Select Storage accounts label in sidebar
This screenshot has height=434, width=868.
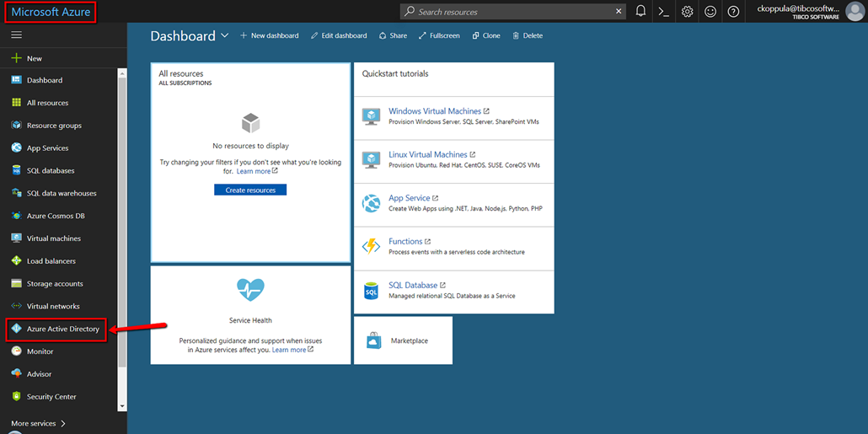pyautogui.click(x=55, y=284)
